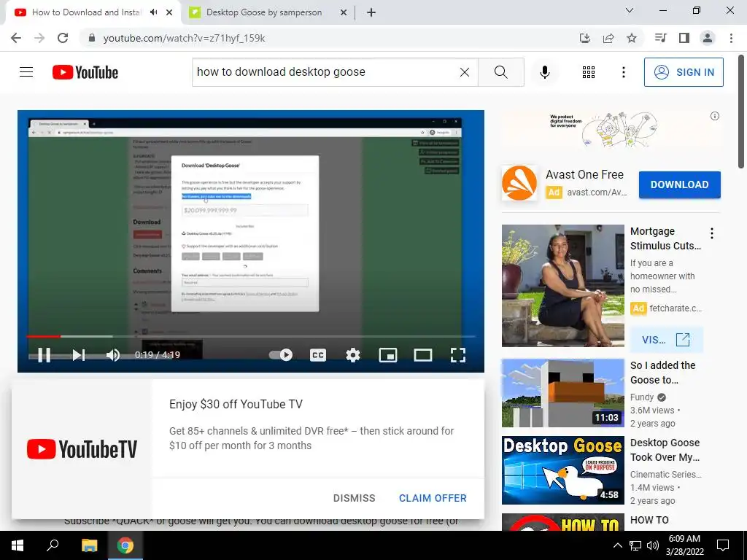Toggle Chrome side panel

(x=684, y=38)
